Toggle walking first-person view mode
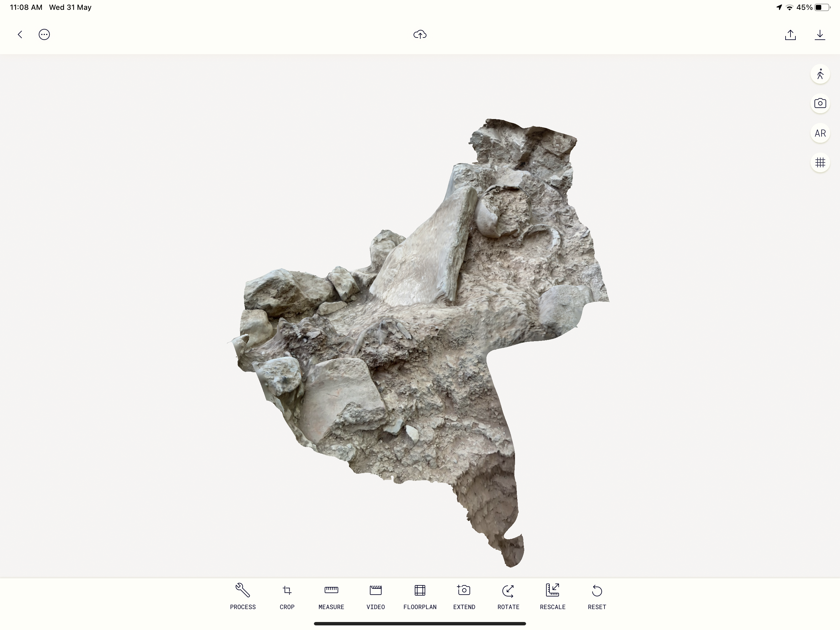Image resolution: width=840 pixels, height=630 pixels. pos(820,74)
